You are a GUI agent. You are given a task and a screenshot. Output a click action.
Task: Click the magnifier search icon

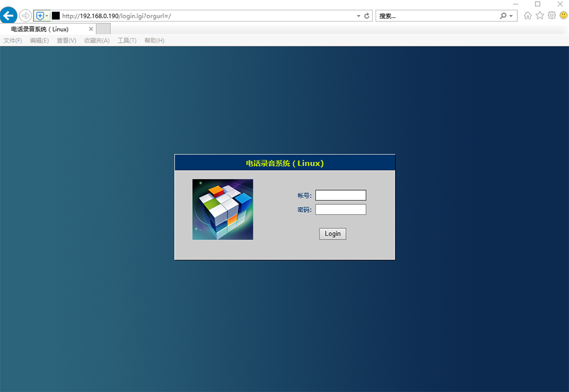503,15
